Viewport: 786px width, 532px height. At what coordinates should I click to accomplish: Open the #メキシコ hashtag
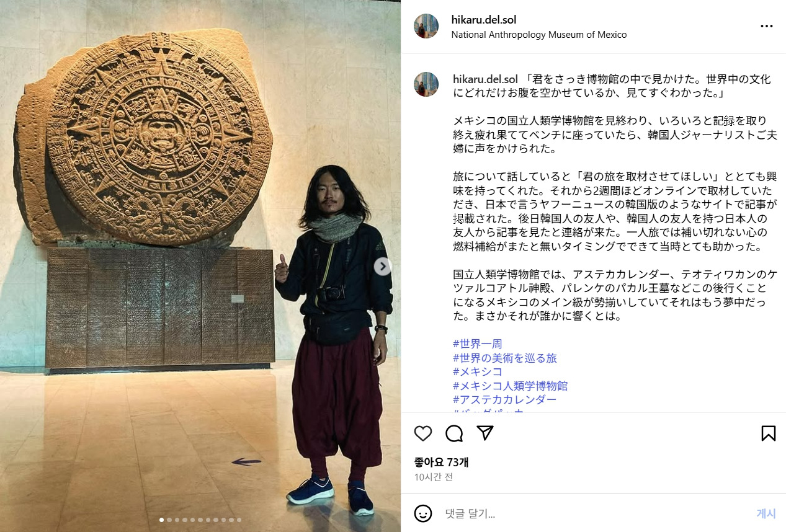click(477, 371)
